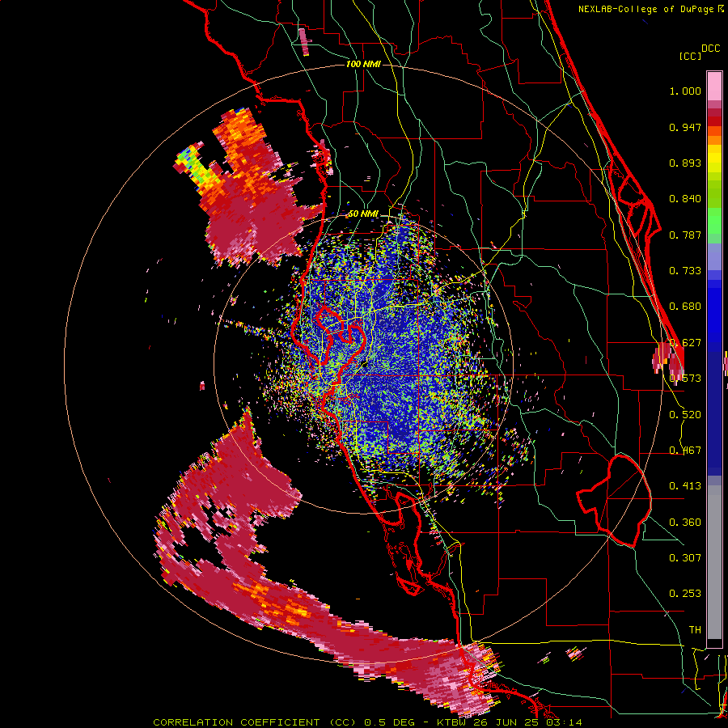
Task: Click the 0.733 color scale value
Action: [x=685, y=271]
